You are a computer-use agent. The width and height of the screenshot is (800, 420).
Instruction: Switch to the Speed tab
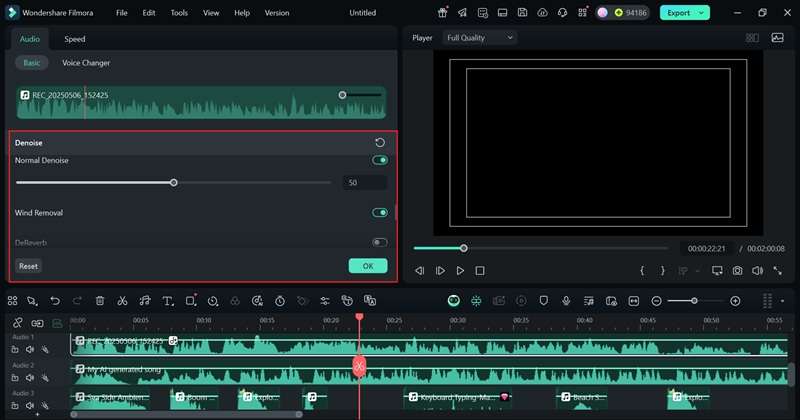(74, 39)
